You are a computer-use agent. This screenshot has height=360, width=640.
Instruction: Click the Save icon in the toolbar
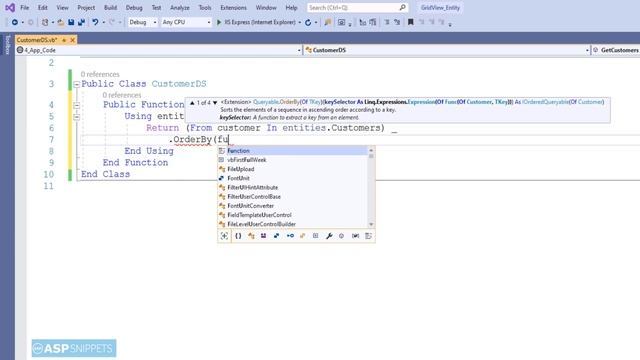tap(71, 22)
